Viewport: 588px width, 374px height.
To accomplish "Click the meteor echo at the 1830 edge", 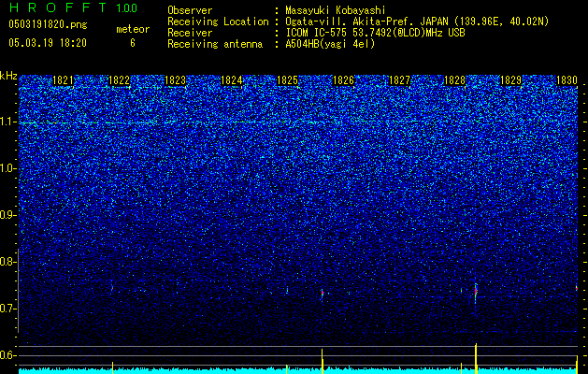I will (577, 288).
